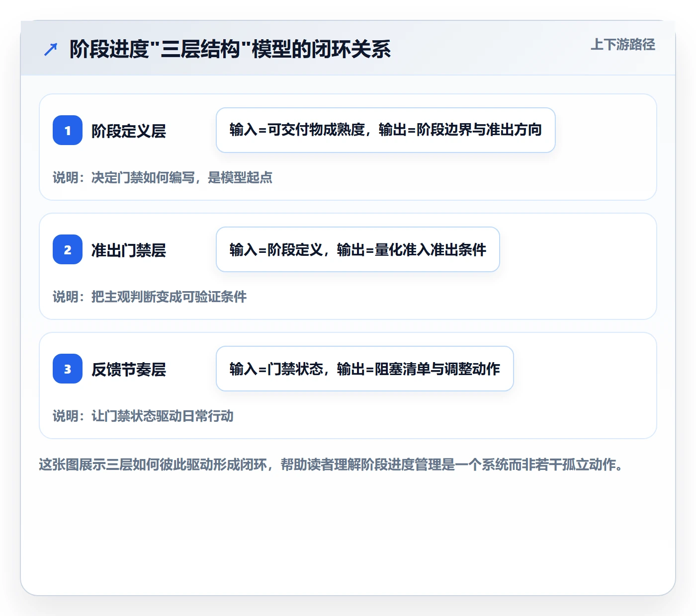Click the box 输入=可交付物成熟度，输出=阶段边界与准出方向
The height and width of the screenshot is (616, 696).
(x=386, y=130)
